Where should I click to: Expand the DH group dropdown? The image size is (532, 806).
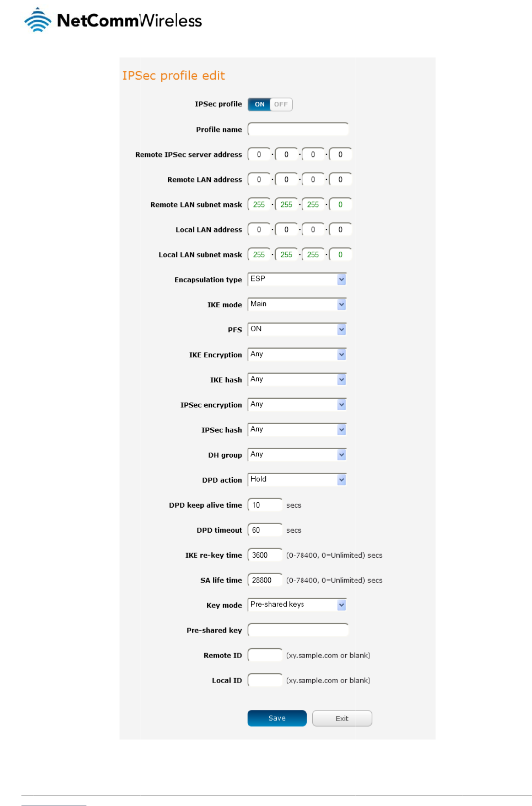(x=297, y=454)
